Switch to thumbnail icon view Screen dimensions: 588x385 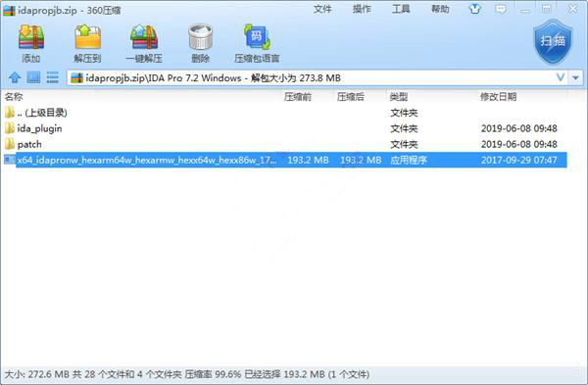click(33, 77)
